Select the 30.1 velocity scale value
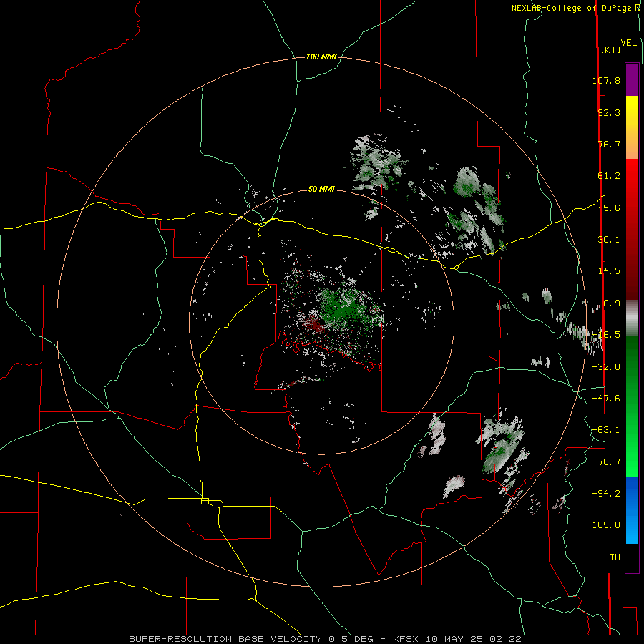Screen dimensions: 644x644 [x=609, y=240]
